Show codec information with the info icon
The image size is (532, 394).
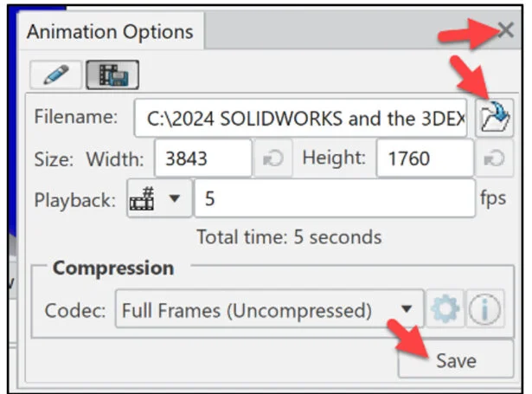pyautogui.click(x=485, y=311)
